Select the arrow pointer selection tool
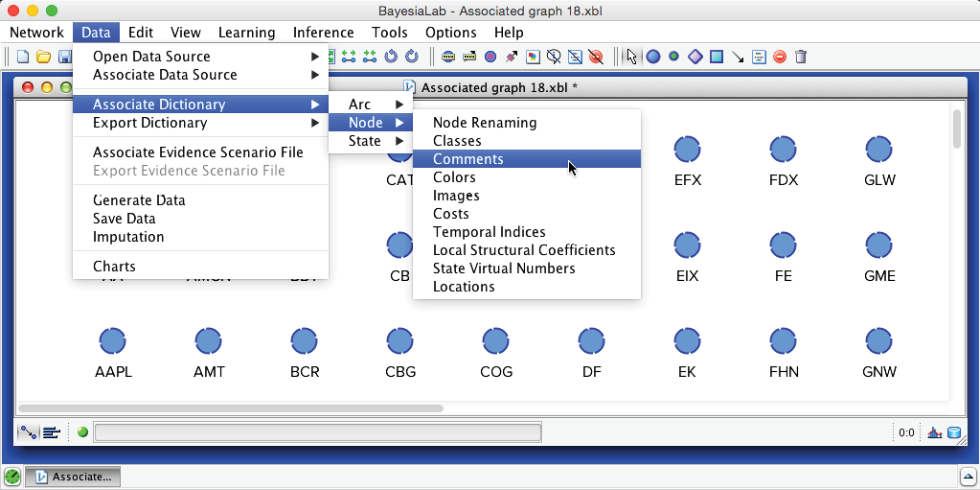Screen dimensions: 980x490 point(630,57)
